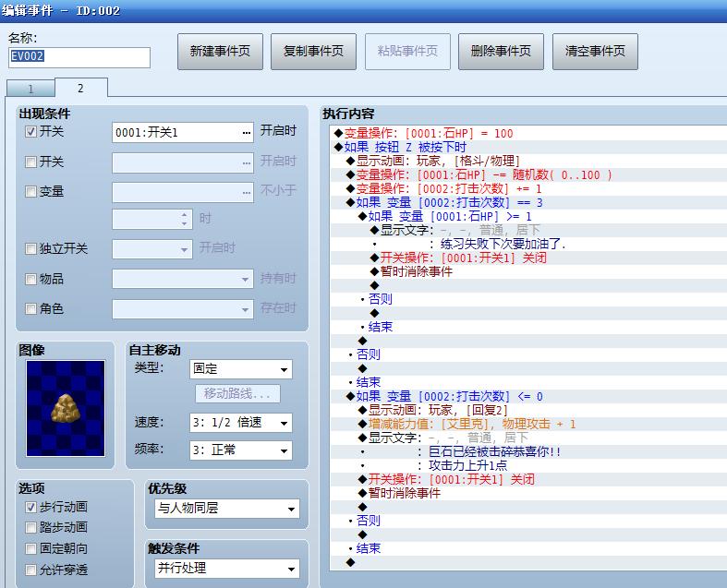This screenshot has width=727, height=588.
Task: Select line 如果 变量 打击次数 == 3
Action: (528, 203)
